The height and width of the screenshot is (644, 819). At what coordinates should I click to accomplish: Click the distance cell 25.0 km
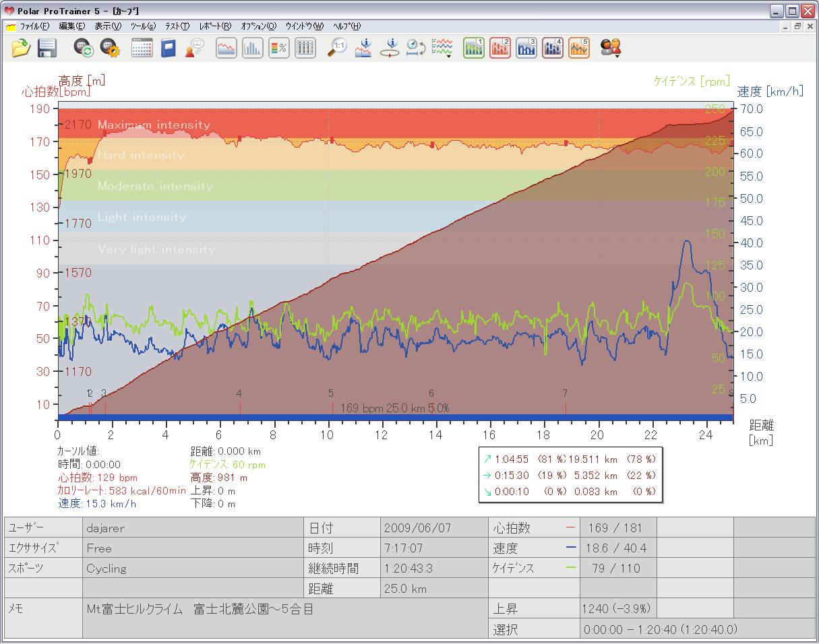(x=434, y=589)
